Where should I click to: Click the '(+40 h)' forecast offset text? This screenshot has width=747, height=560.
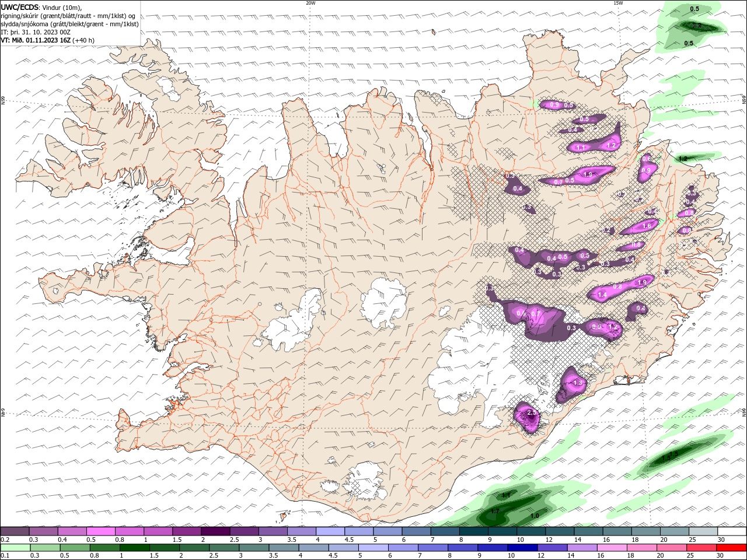pos(84,40)
